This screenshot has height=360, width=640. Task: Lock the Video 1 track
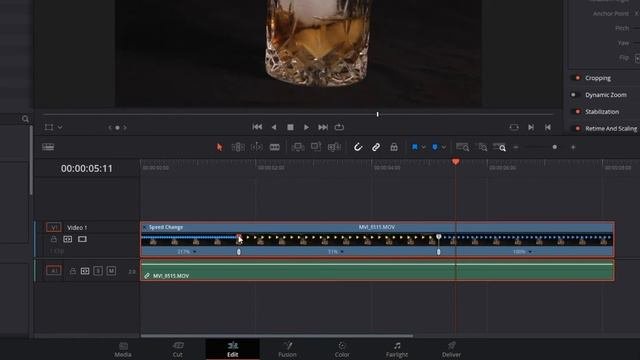coord(53,239)
